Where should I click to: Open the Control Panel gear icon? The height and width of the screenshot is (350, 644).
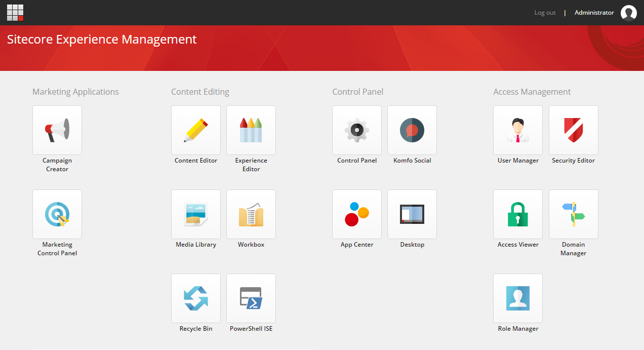click(x=357, y=130)
